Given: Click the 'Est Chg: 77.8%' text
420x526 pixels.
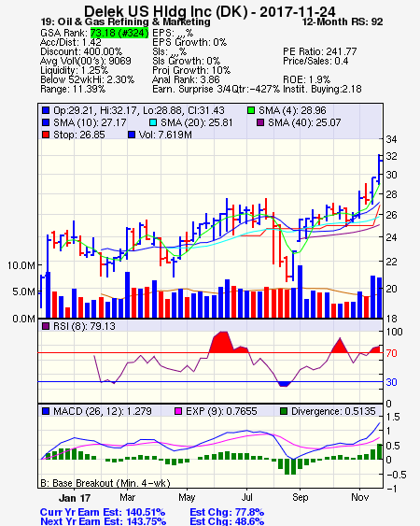Looking at the screenshot, I should pyautogui.click(x=227, y=512).
